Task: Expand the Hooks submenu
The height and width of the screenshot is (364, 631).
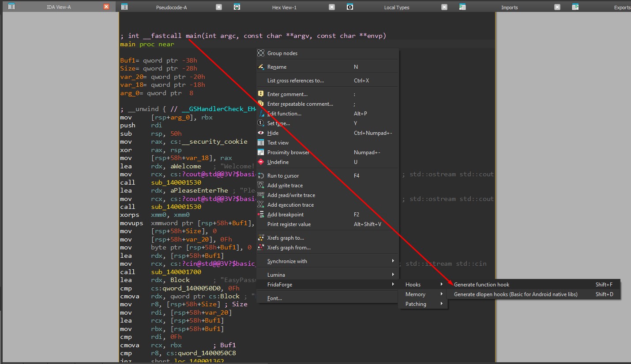Action: click(424, 284)
